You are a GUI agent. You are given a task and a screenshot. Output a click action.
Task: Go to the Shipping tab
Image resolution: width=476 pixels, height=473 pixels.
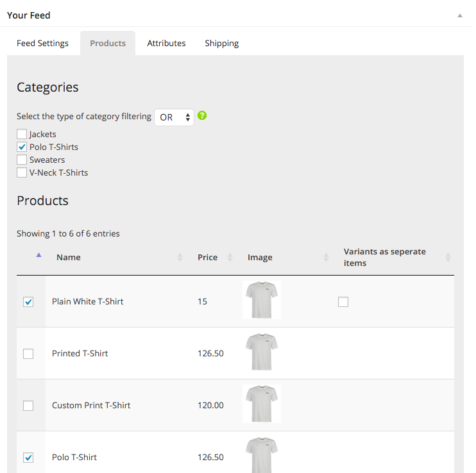point(222,43)
